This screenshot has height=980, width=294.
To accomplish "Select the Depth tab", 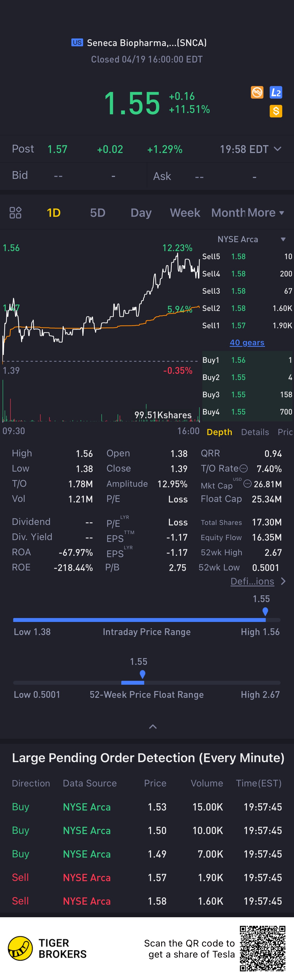I will click(219, 432).
